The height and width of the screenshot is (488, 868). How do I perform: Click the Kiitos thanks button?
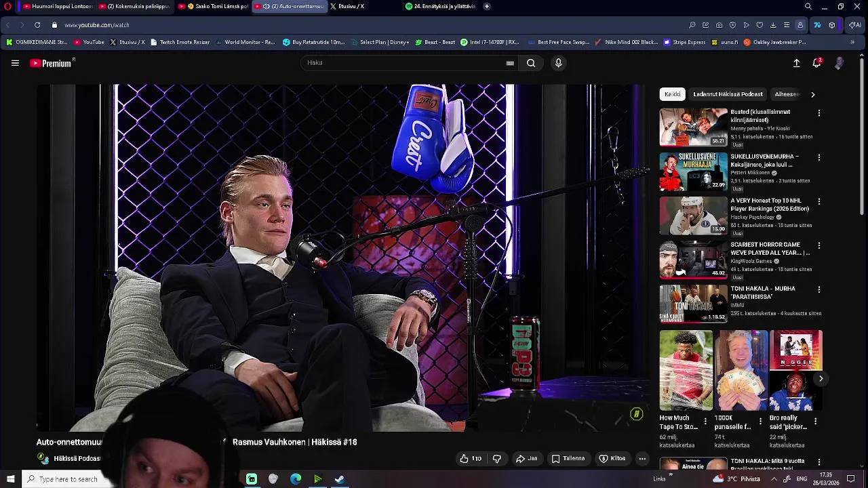(x=612, y=459)
